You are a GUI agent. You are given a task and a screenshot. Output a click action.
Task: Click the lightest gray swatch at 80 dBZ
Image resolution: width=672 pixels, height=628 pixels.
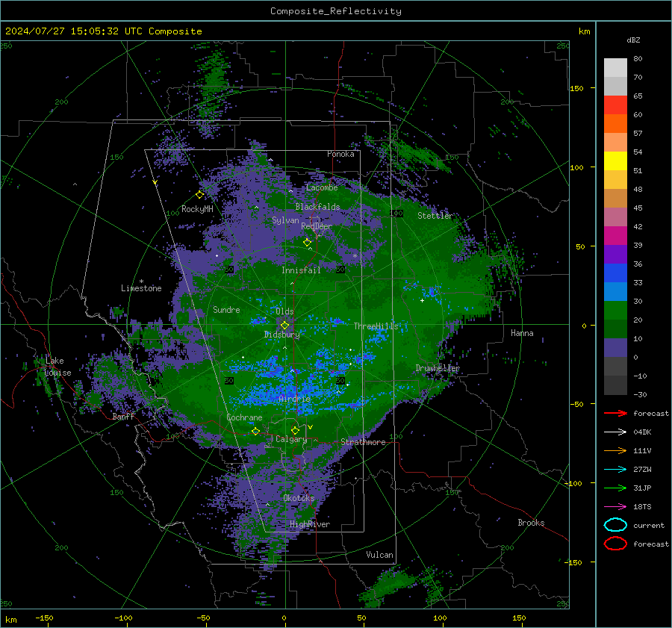pos(615,67)
